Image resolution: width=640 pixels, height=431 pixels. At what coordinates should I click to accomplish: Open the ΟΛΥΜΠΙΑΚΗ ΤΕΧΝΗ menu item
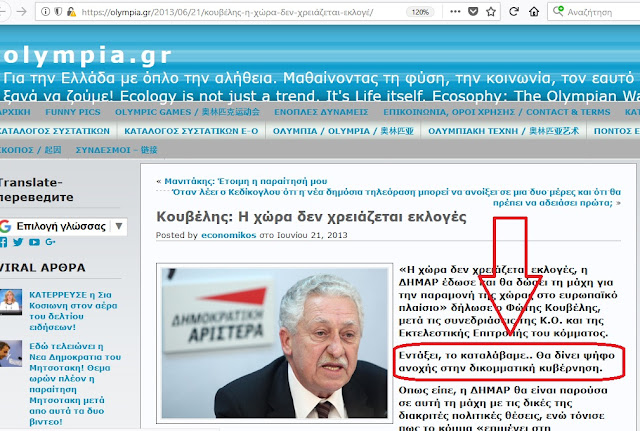coord(503,131)
